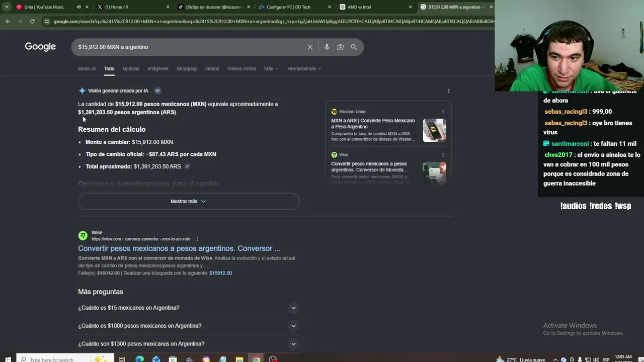Listen to the AI overview audio
Viewport: 644px width, 362px height.
157,90
